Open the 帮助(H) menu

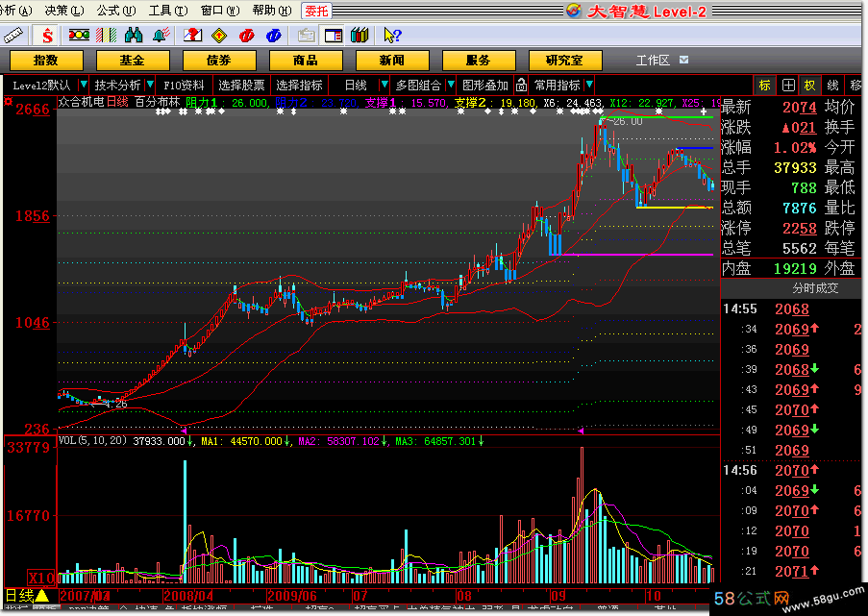[x=272, y=11]
